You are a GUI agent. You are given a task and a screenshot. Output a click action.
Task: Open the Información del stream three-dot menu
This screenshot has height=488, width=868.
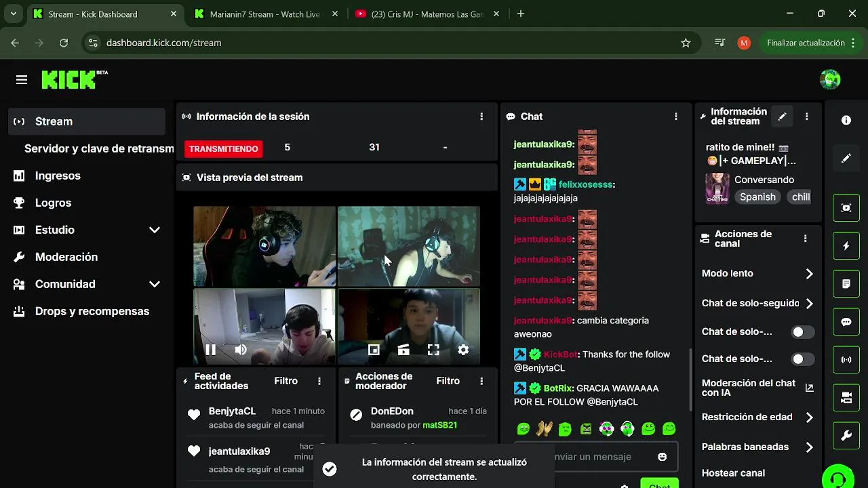806,117
